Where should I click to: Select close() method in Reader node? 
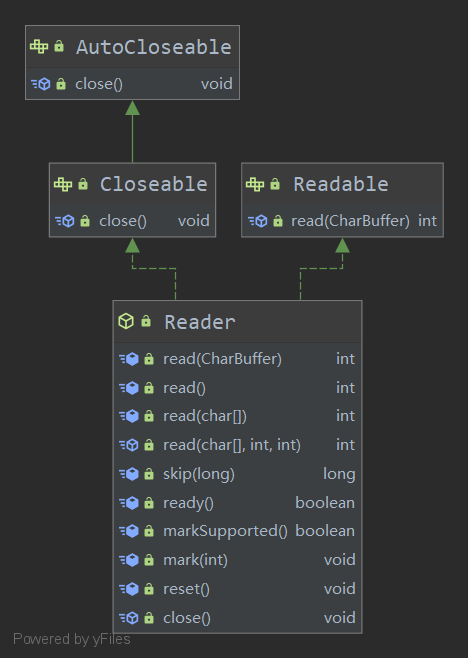[x=187, y=618]
